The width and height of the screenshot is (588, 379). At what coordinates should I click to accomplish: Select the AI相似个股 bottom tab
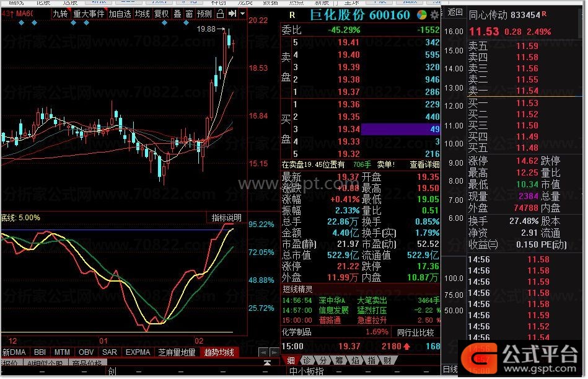(46, 363)
